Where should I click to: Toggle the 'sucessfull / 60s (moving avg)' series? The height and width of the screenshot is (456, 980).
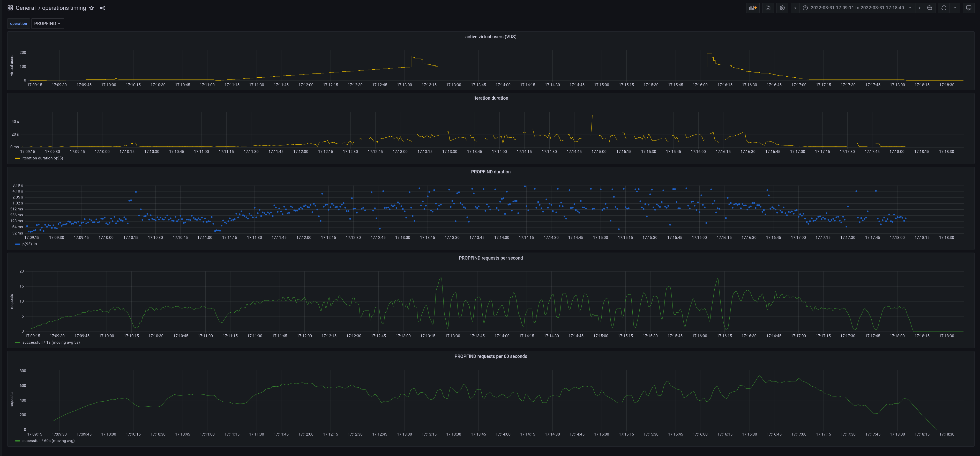pos(48,441)
